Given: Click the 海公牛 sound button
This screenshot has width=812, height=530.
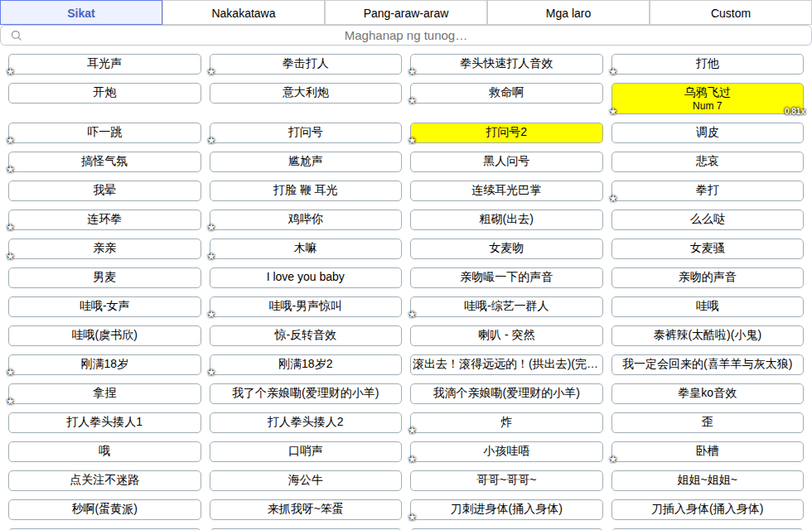Looking at the screenshot, I should 306,480.
